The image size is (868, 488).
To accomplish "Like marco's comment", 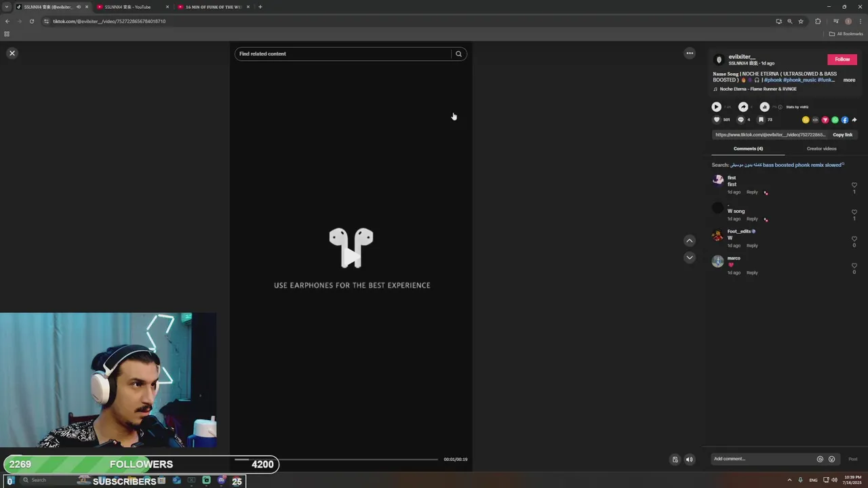I will pos(854,266).
